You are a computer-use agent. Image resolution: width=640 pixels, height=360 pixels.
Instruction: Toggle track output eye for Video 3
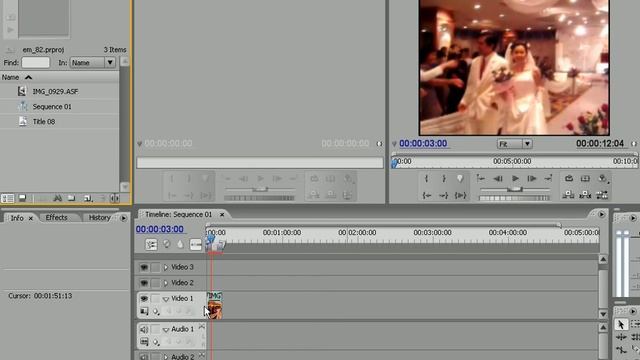coord(144,267)
